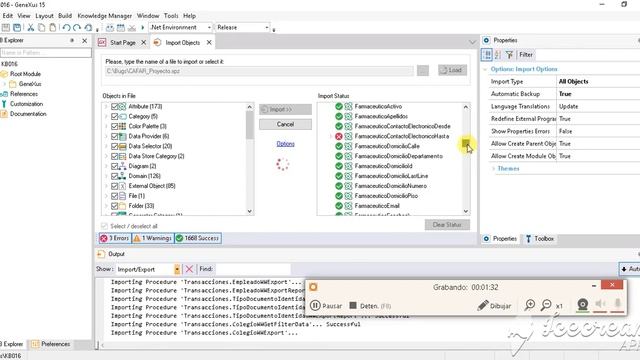
Task: Click the Objects in File scrollbar thumb
Action: (249, 125)
